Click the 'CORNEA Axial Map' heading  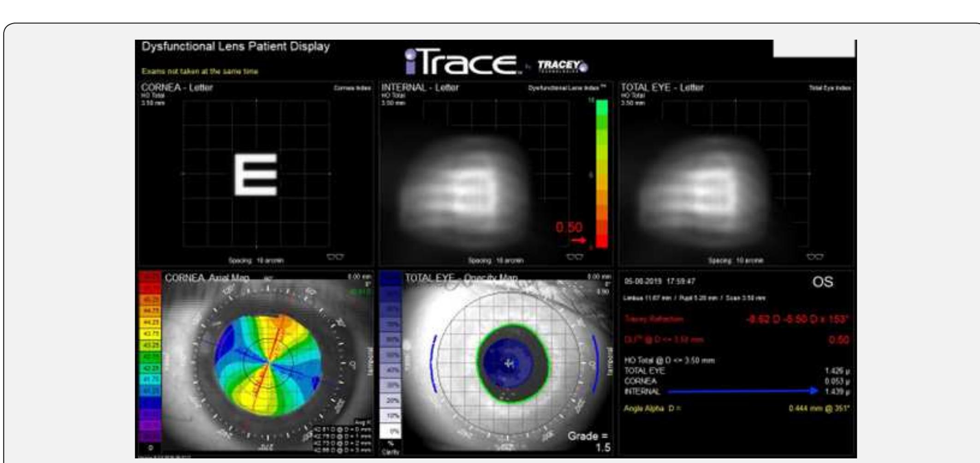click(208, 278)
